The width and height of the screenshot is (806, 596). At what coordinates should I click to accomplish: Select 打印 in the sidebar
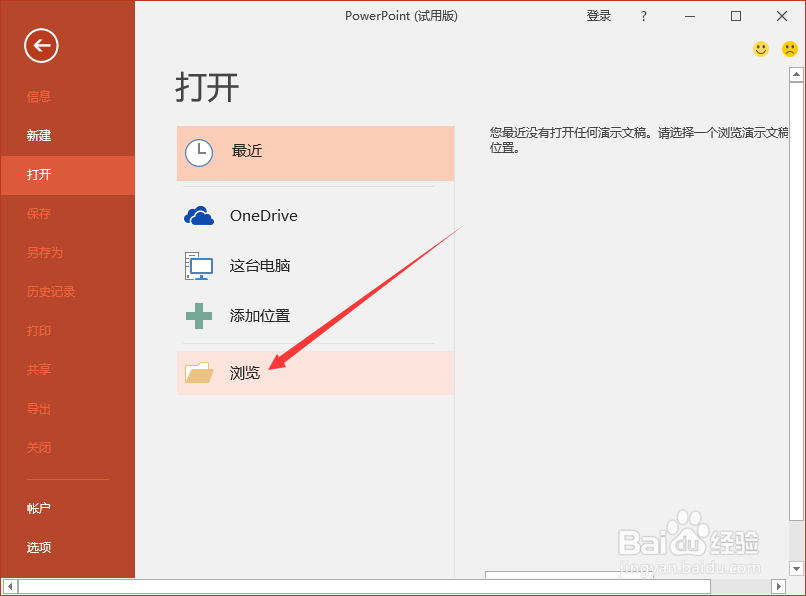(x=39, y=331)
